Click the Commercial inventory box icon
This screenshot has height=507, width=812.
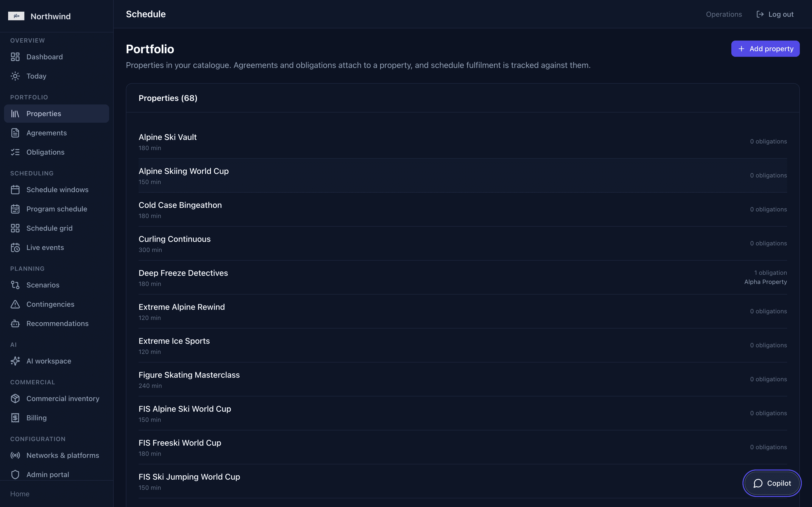point(15,399)
